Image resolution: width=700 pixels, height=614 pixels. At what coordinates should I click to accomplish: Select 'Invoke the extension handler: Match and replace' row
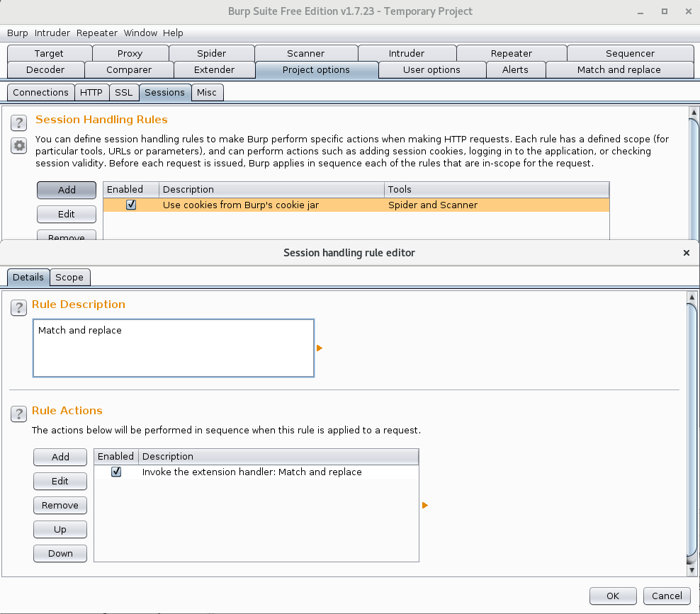tap(256, 472)
